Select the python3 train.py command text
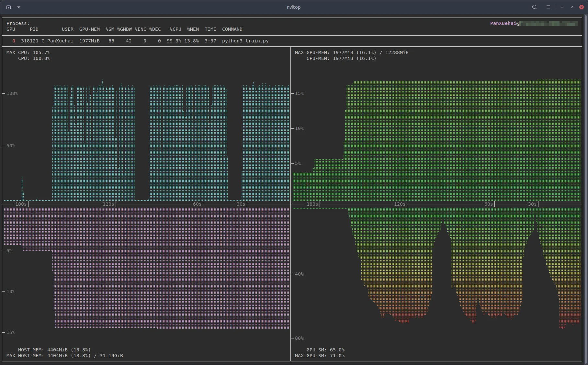588x365 pixels. tap(245, 41)
